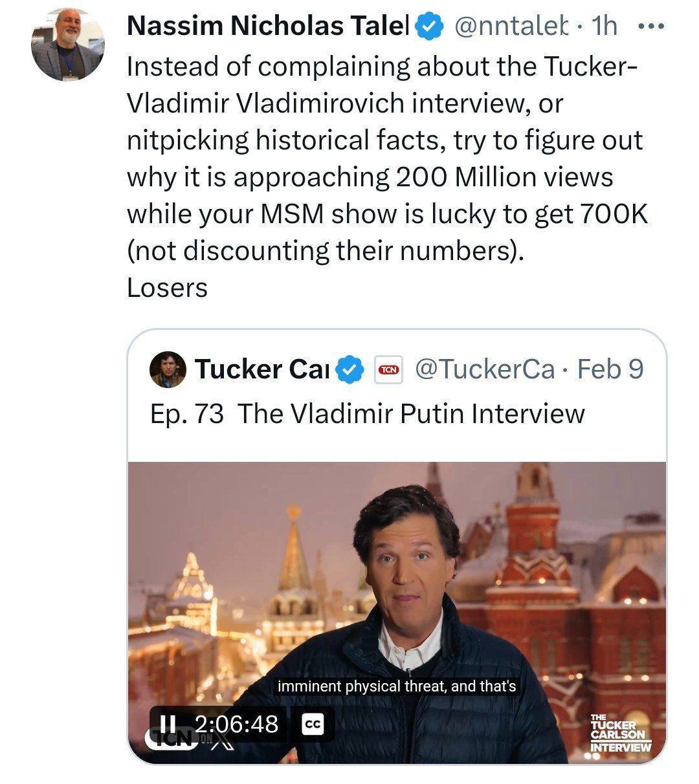Open the Tucker Carlson display name
The height and width of the screenshot is (784, 699).
tap(262, 369)
